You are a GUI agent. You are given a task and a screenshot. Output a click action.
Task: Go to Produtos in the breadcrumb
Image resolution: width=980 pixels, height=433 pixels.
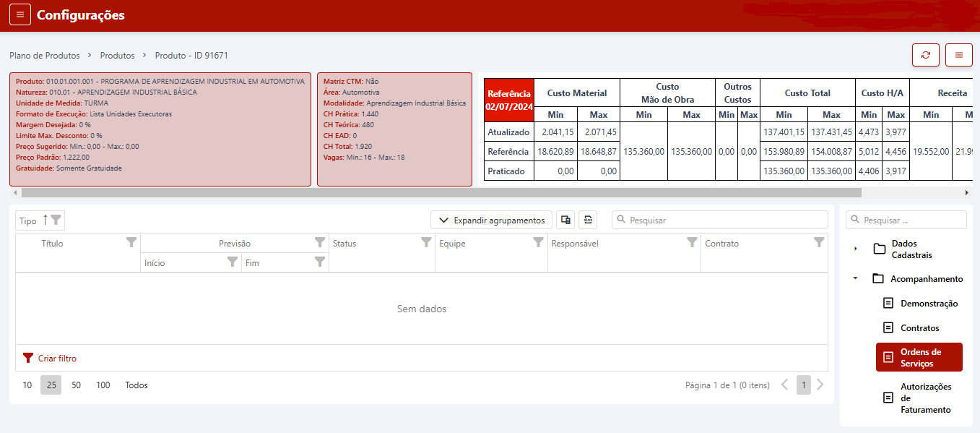point(117,55)
